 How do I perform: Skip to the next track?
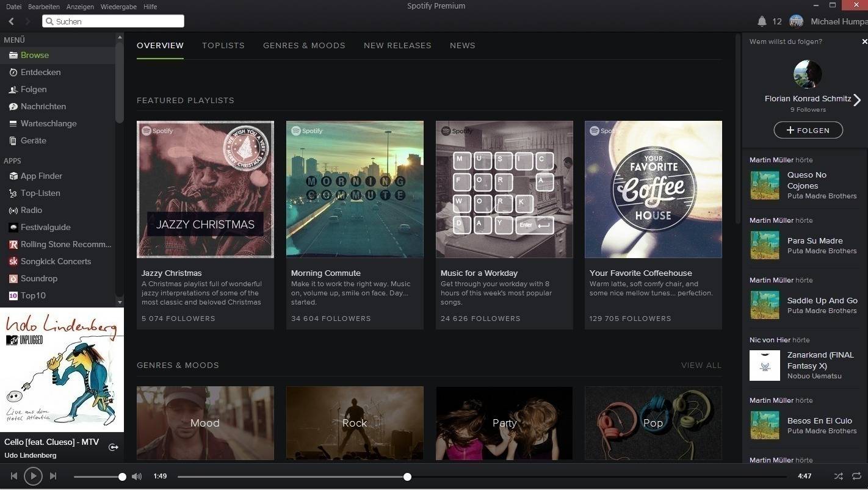tap(53, 476)
